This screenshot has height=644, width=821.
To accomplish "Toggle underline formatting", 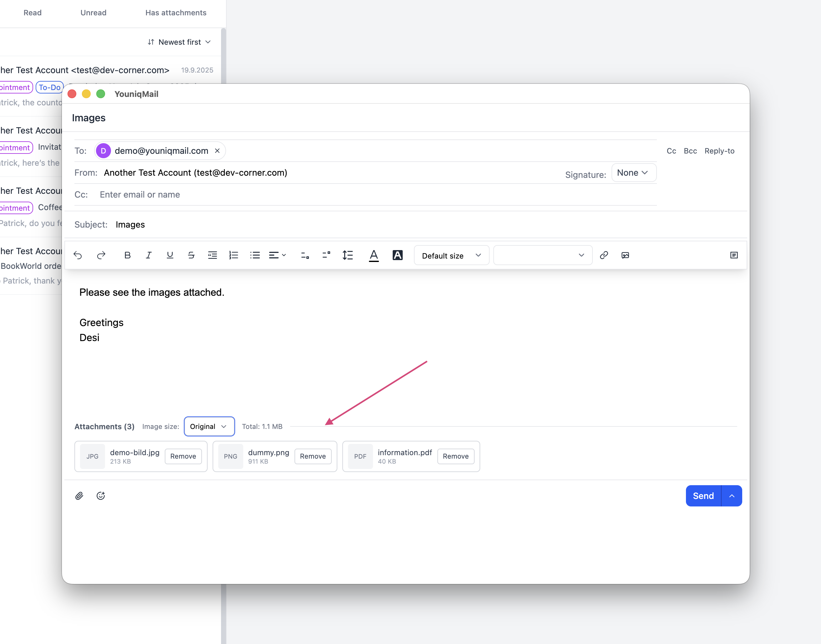I will pos(170,255).
